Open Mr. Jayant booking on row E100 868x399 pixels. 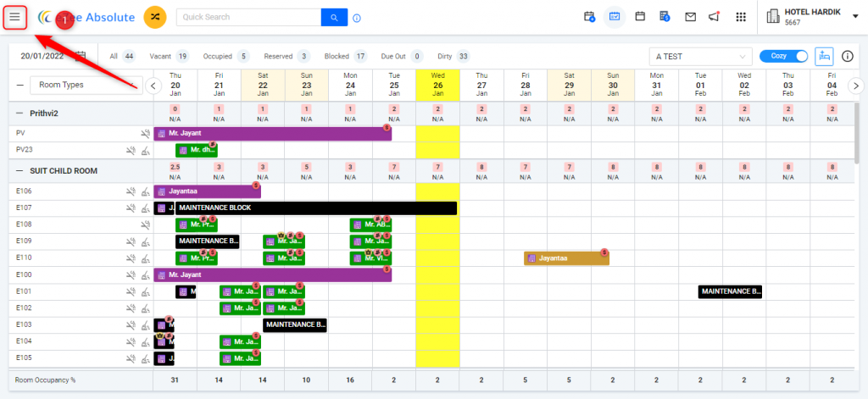272,274
